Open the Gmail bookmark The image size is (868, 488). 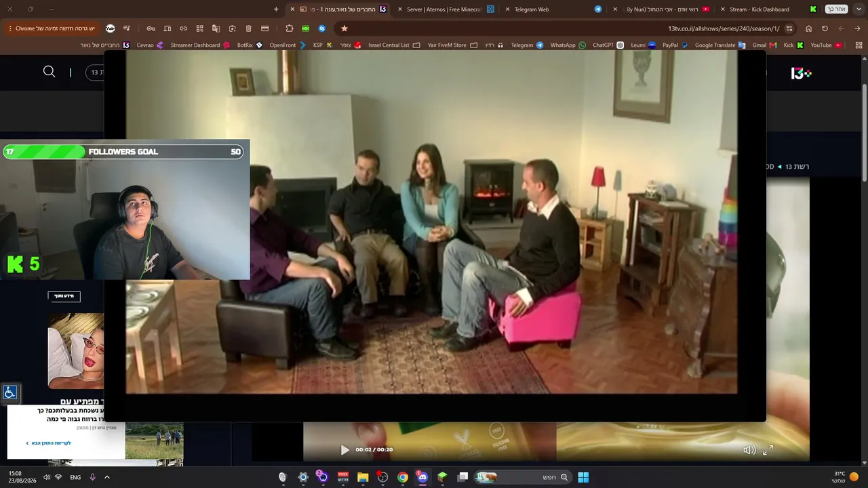pyautogui.click(x=764, y=45)
